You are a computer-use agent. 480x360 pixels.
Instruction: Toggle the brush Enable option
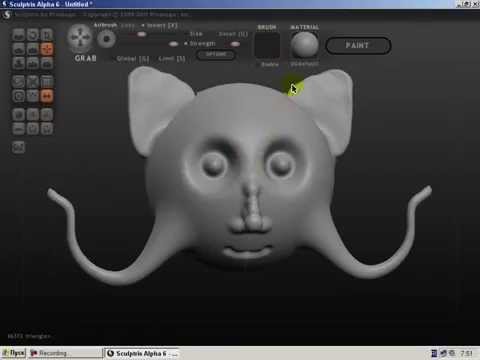tap(270, 64)
